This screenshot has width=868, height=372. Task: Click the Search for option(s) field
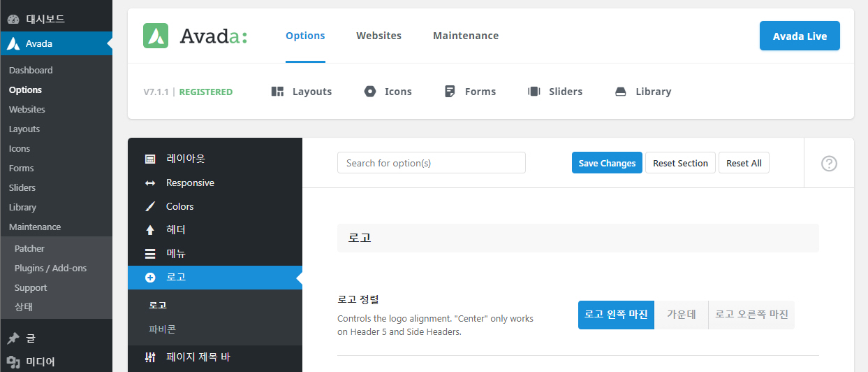(x=432, y=163)
